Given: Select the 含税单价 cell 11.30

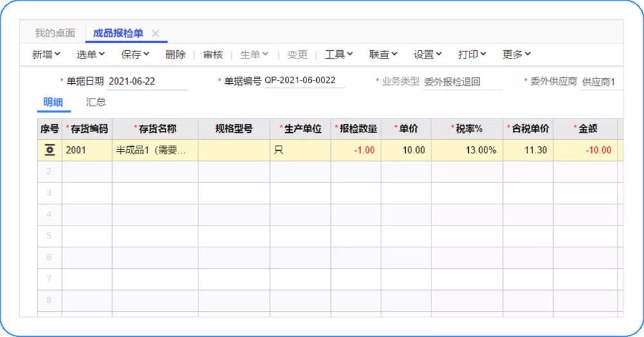Looking at the screenshot, I should 528,150.
